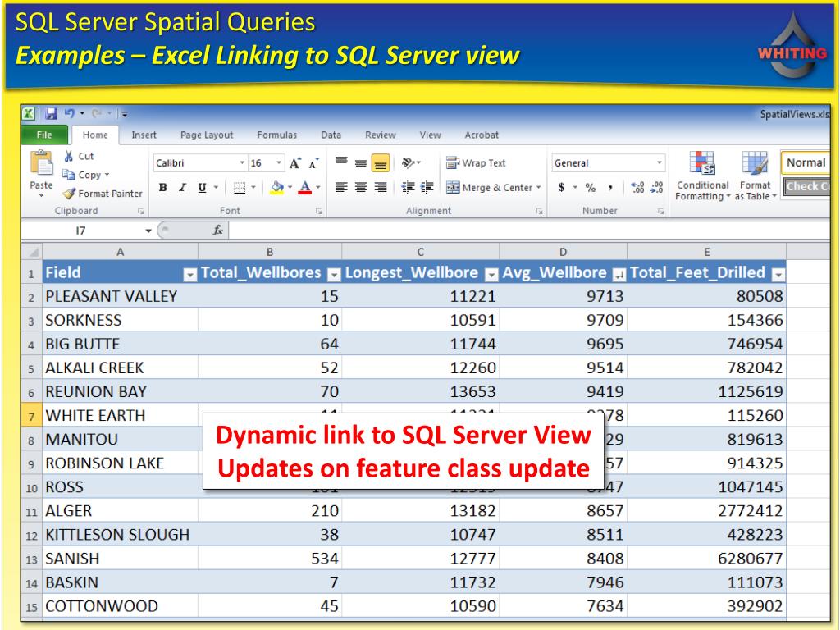
Task: Click the Increase Decimal icon
Action: [x=637, y=188]
